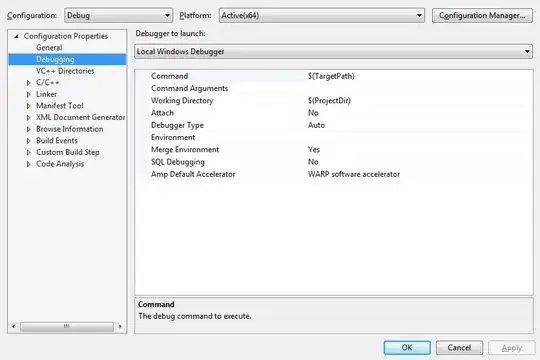Expand the Manifest Tool node
Screen dimensions: 540x360
click(29, 106)
